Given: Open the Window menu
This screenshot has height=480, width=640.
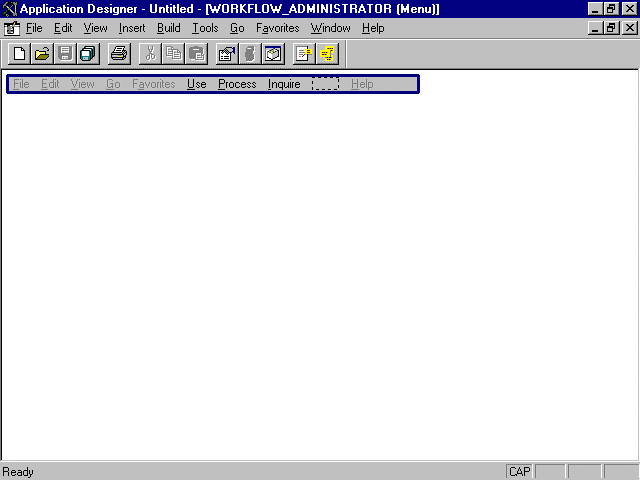Looking at the screenshot, I should click(x=331, y=28).
